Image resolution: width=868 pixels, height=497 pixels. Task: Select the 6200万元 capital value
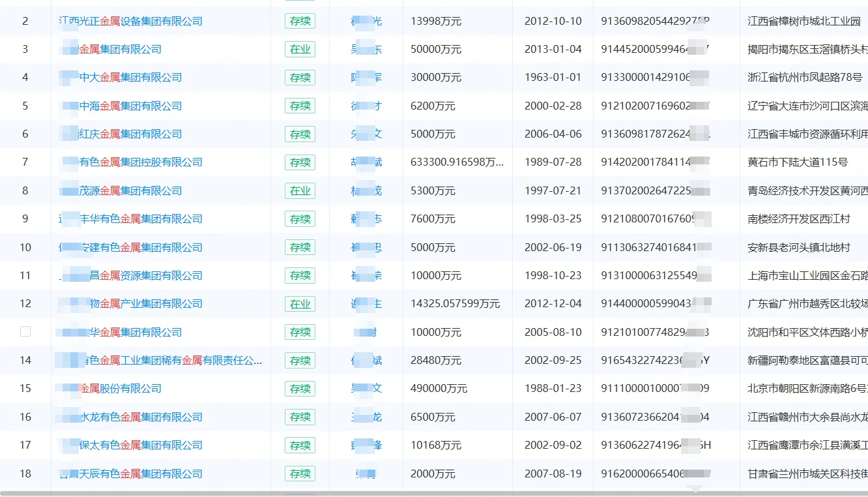pyautogui.click(x=433, y=106)
